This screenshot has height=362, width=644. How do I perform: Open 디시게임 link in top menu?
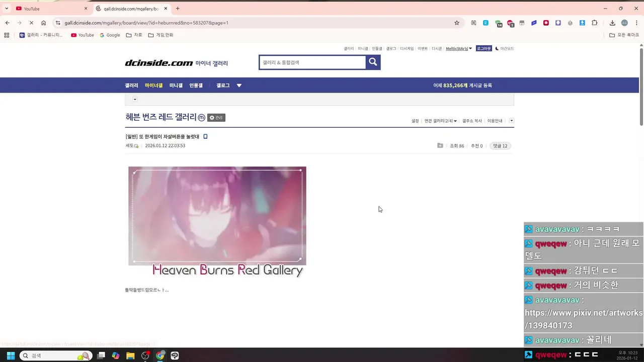407,49
